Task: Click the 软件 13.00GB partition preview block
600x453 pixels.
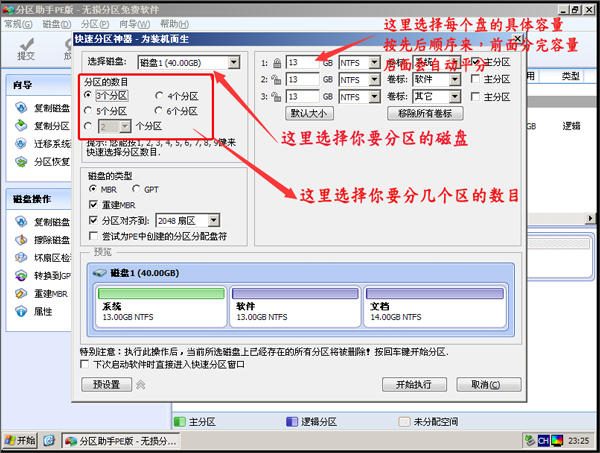Action: click(x=295, y=307)
